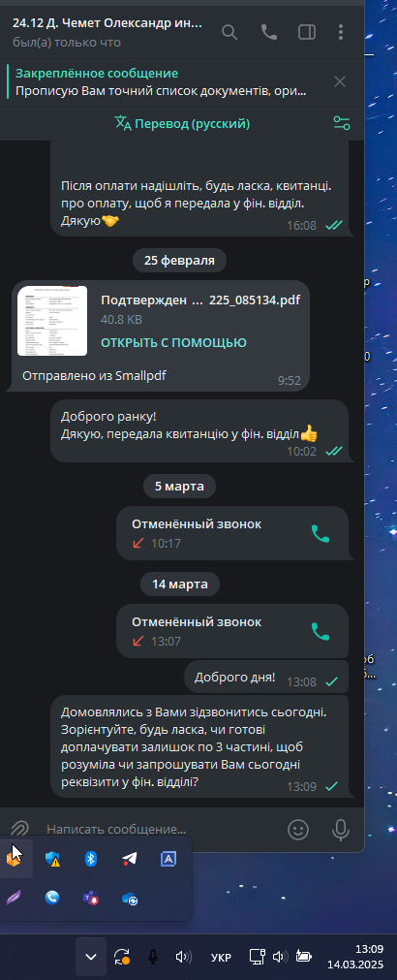
Task: Click Перевод (русский) translate button
Action: (x=182, y=124)
